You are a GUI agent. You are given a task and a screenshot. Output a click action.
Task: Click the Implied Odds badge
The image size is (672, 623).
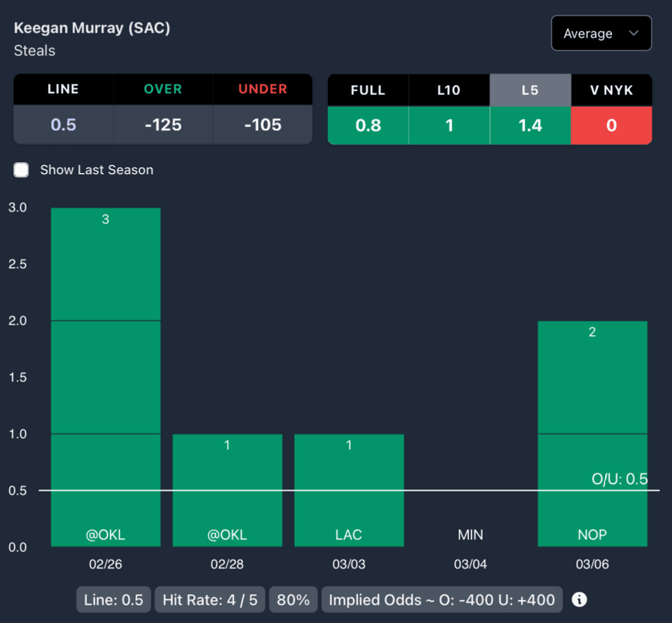point(442,599)
